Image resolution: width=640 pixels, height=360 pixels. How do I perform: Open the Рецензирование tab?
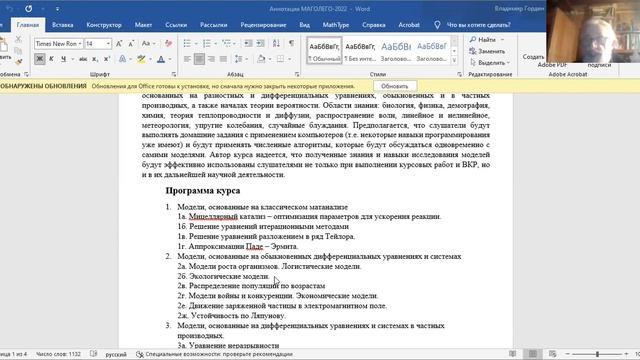pyautogui.click(x=263, y=25)
